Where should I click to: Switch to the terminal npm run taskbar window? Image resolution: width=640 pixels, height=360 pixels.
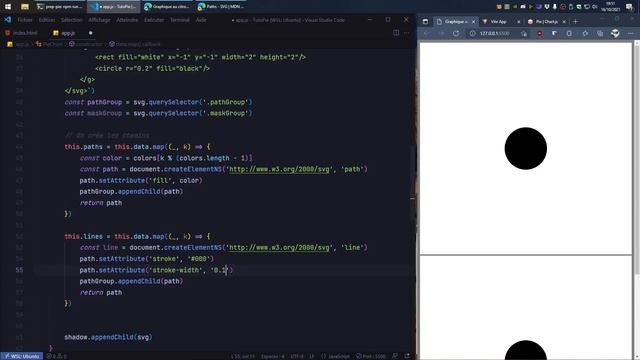click(60, 7)
